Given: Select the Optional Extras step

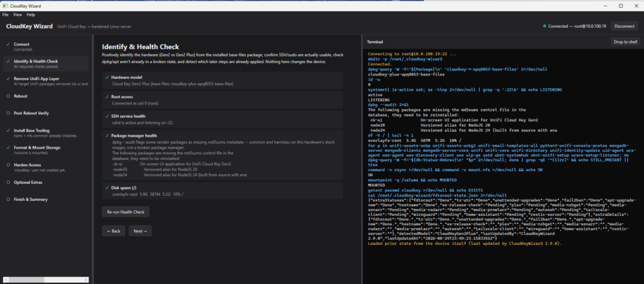Looking at the screenshot, I should click(45, 182).
